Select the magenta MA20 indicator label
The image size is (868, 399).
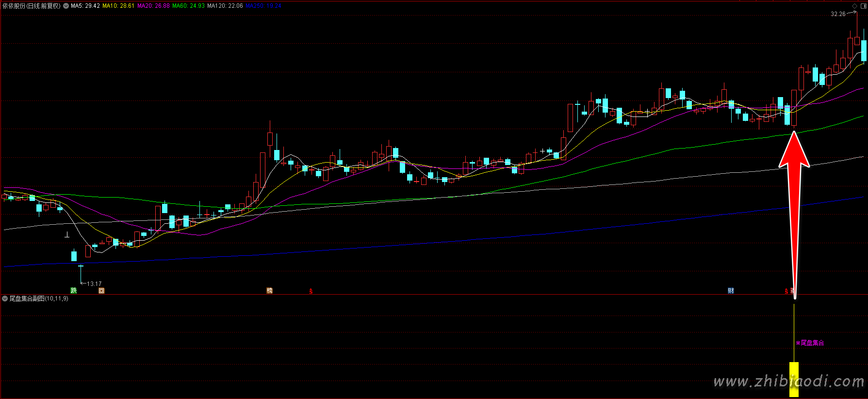click(153, 6)
